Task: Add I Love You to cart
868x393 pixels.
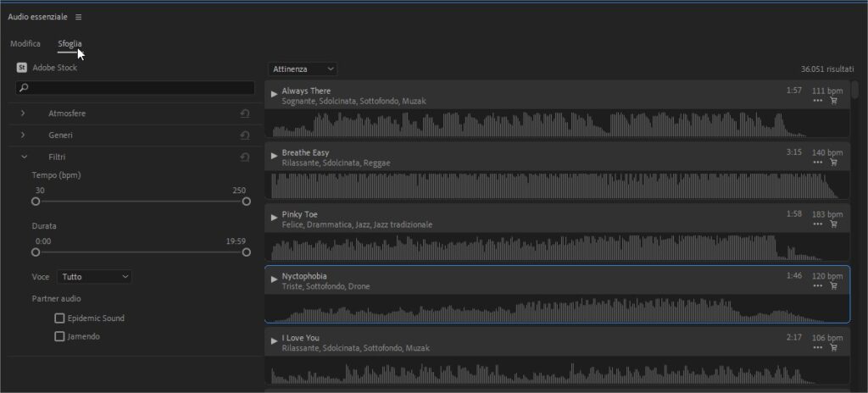Action: pos(834,347)
